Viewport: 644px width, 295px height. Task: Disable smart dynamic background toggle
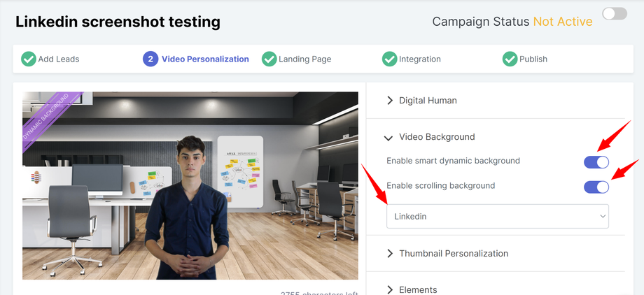(x=596, y=162)
